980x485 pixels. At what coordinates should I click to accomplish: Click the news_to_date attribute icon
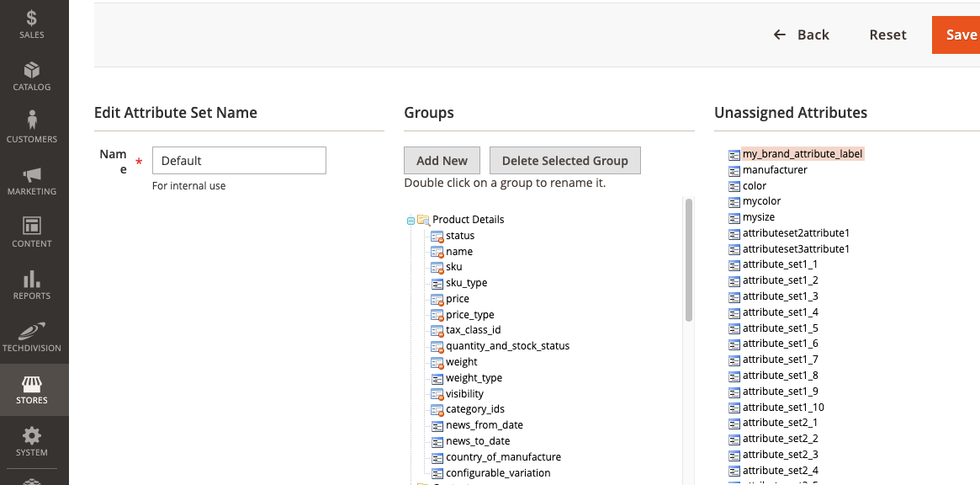[437, 441]
